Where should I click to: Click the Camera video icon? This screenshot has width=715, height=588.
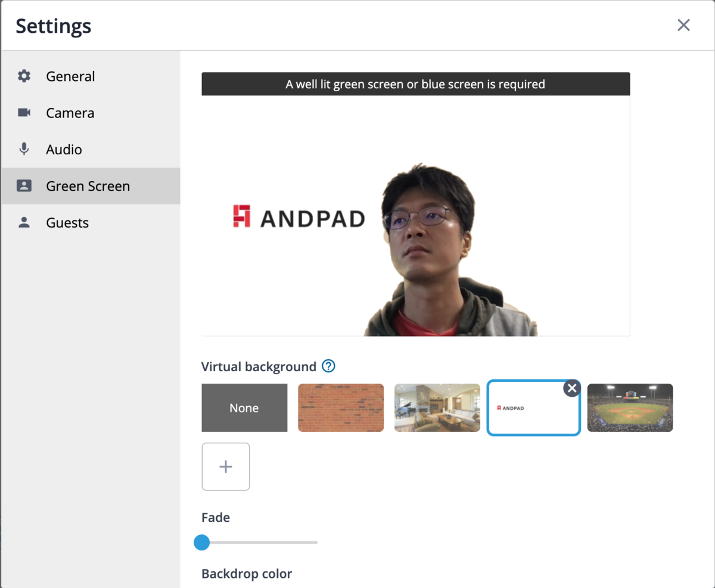coord(24,113)
